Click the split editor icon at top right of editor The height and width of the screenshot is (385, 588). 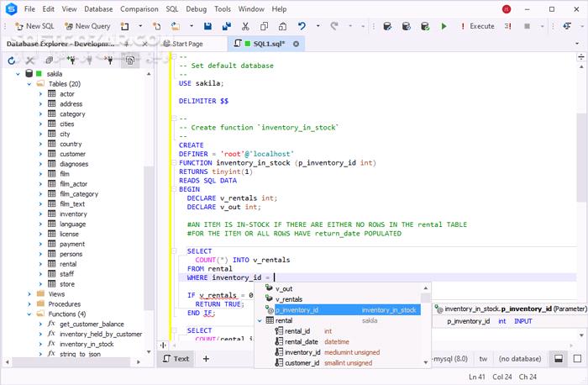(x=581, y=57)
